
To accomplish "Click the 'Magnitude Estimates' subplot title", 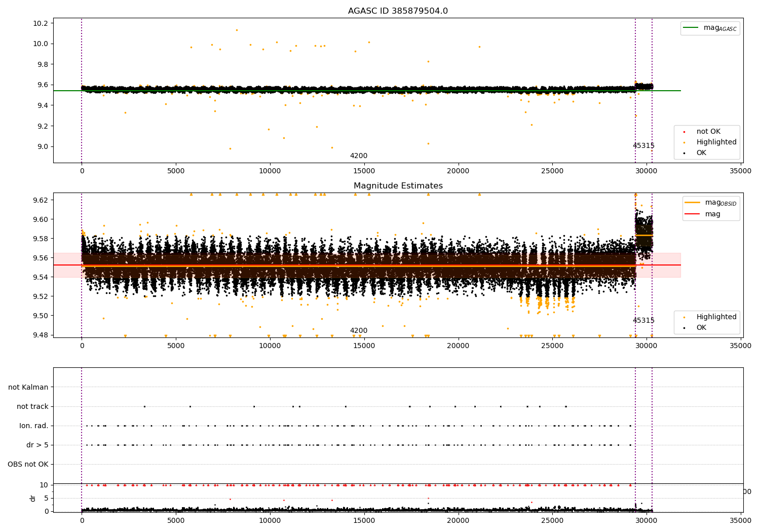I will tap(398, 186).
